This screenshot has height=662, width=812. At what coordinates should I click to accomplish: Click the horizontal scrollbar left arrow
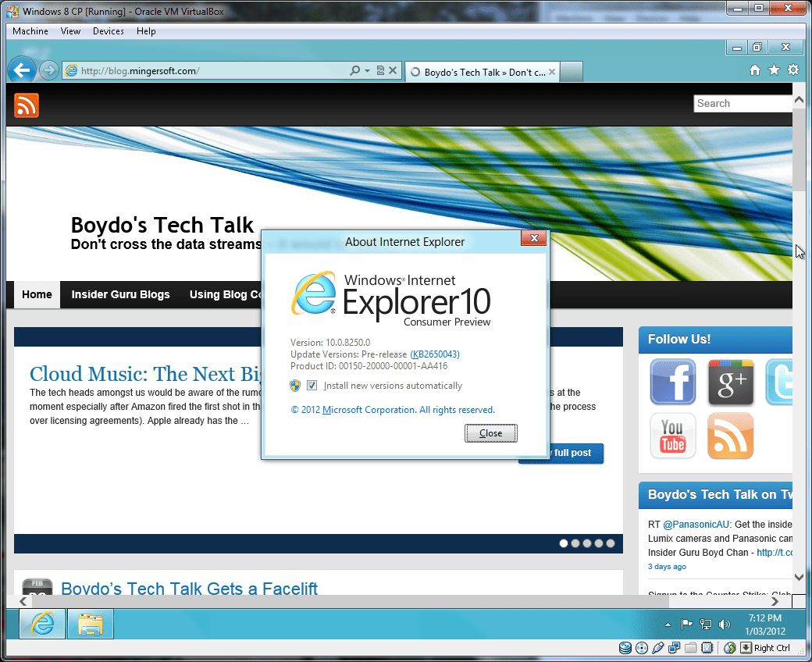23,601
